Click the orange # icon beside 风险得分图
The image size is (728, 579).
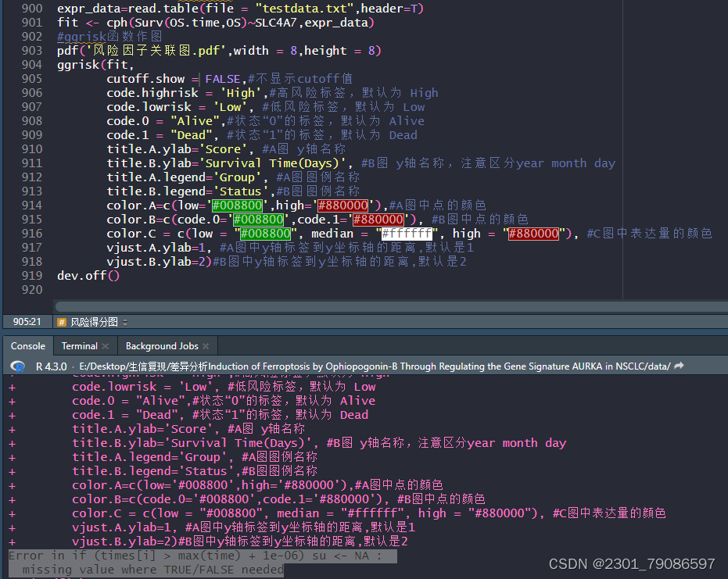(x=61, y=321)
